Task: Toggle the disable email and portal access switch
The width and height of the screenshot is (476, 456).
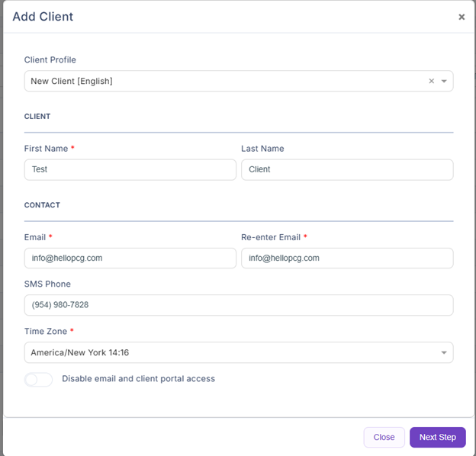Action: [38, 379]
